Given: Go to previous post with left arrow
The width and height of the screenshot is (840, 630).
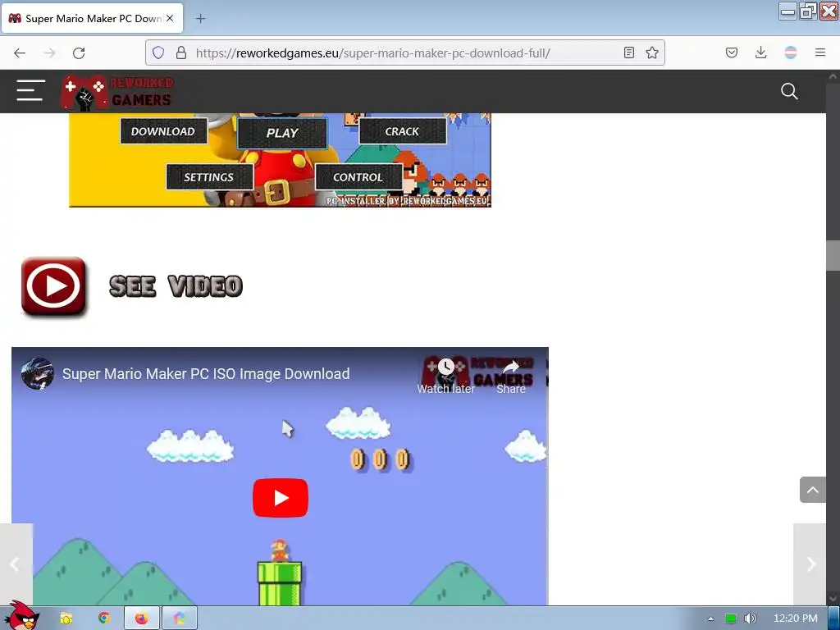Looking at the screenshot, I should (16, 564).
